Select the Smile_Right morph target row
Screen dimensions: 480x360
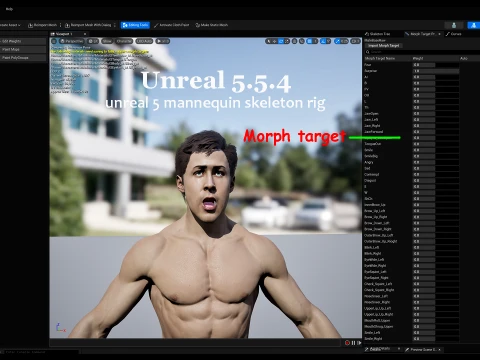coord(373,339)
